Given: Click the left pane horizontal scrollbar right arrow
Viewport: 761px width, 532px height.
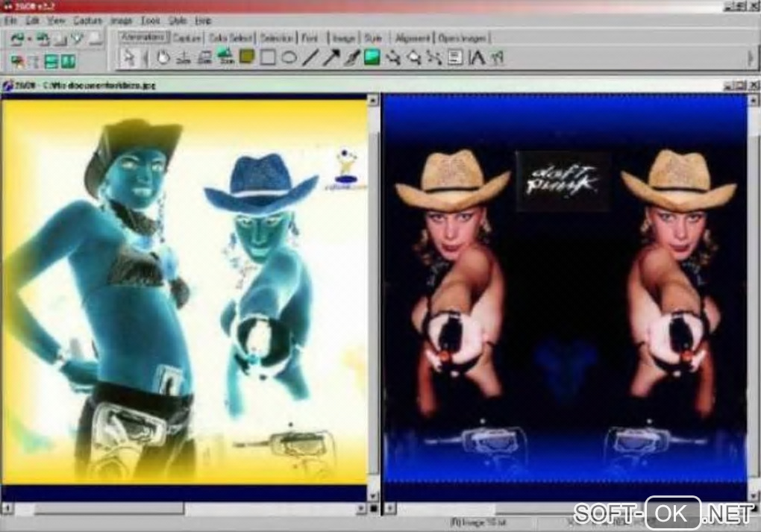Looking at the screenshot, I should coord(360,508).
